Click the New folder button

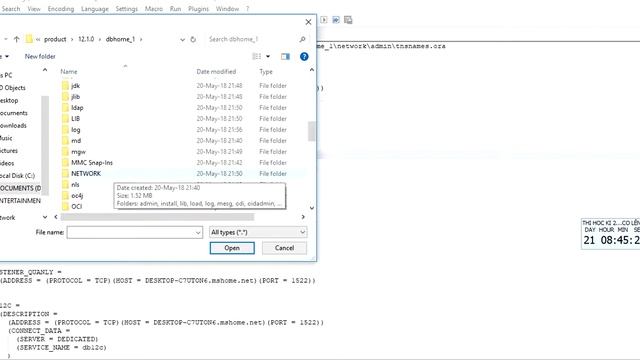[x=40, y=56]
